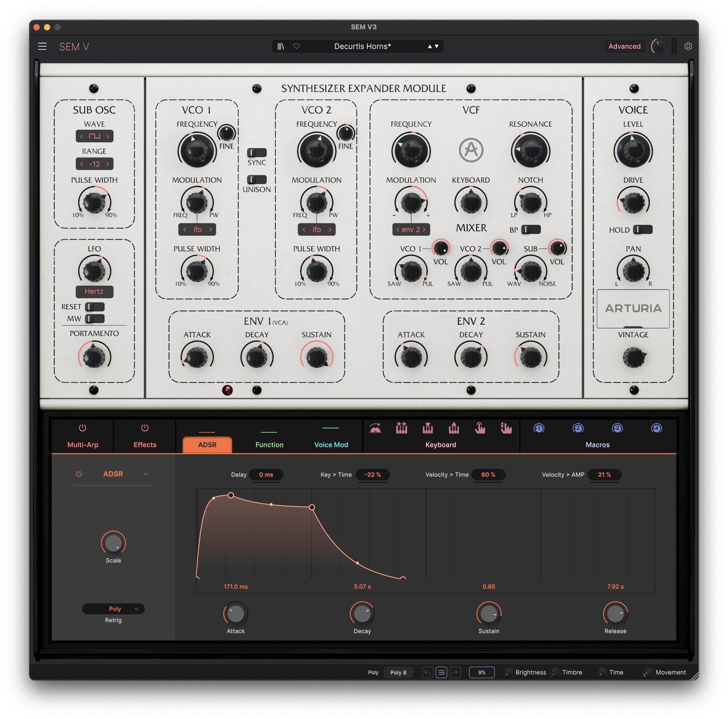Viewport: 728px width, 719px height.
Task: Toggle the HOLD switch
Action: [643, 230]
